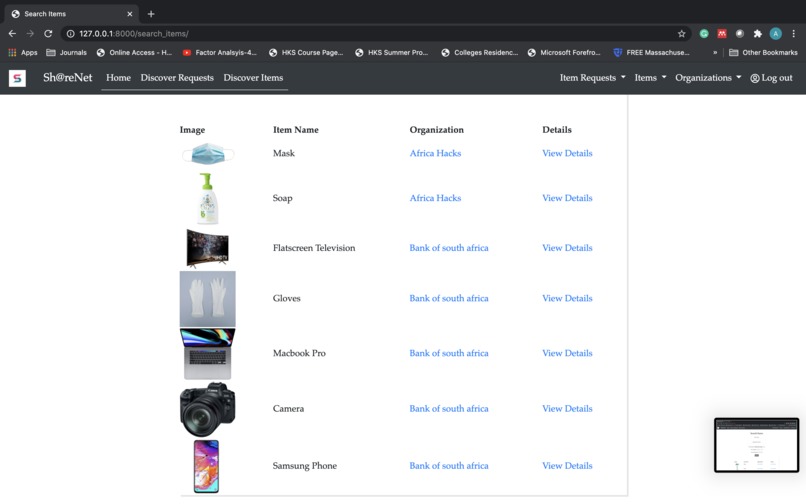This screenshot has width=806, height=504.
Task: Expand the Items dropdown menu
Action: coord(650,78)
